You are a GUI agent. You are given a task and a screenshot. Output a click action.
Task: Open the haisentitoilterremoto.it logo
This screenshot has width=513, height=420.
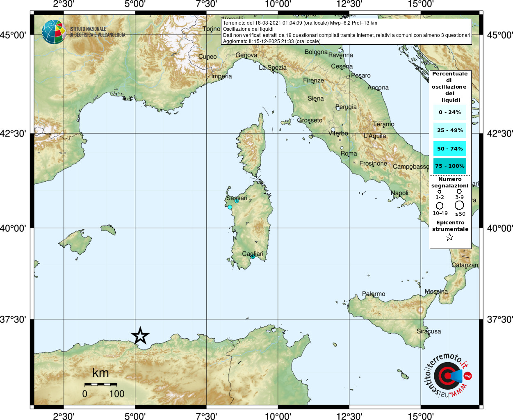pos(447,375)
